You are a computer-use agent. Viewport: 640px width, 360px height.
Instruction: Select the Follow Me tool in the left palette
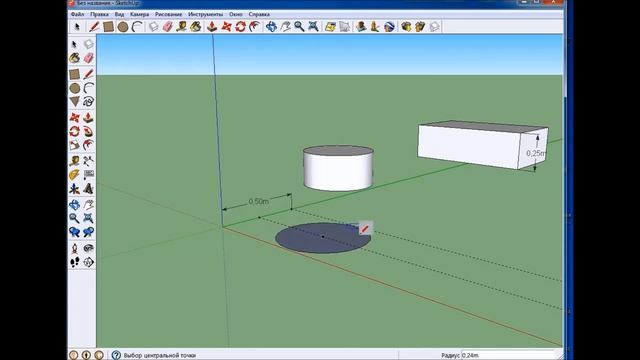point(88,131)
